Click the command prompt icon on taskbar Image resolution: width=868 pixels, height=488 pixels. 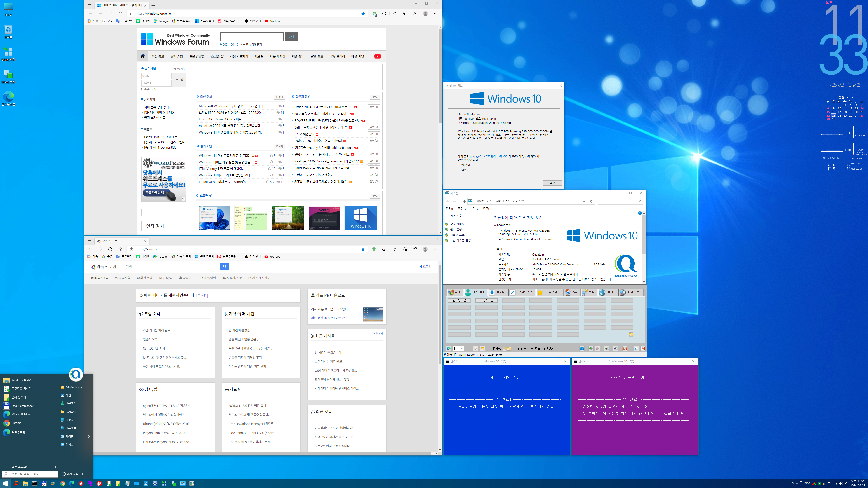pos(34,483)
